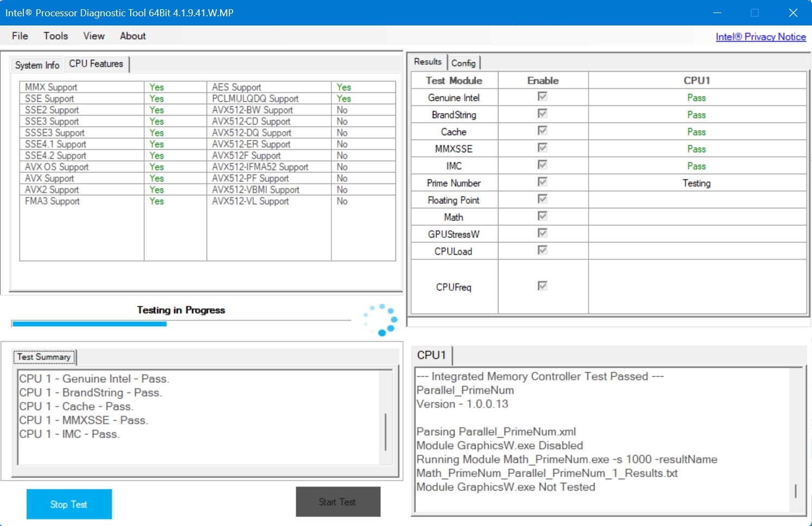Toggle the CPUFreq enable checkbox
The image size is (812, 526).
tap(542, 286)
